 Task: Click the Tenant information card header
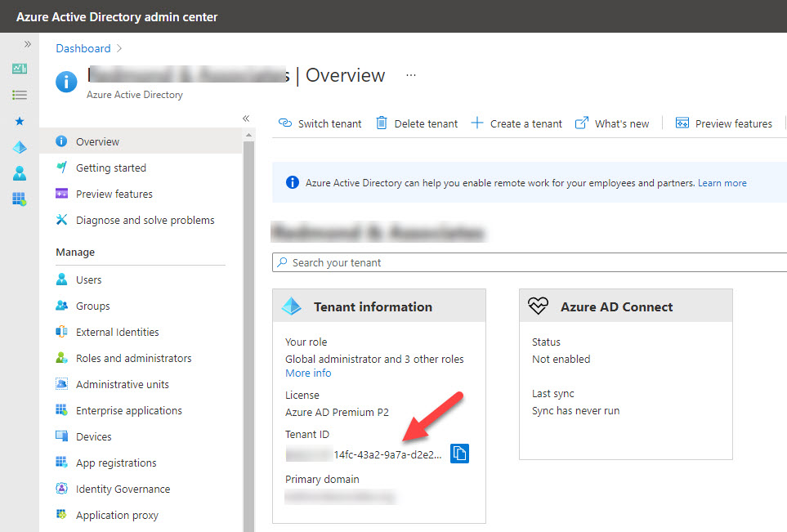(379, 306)
